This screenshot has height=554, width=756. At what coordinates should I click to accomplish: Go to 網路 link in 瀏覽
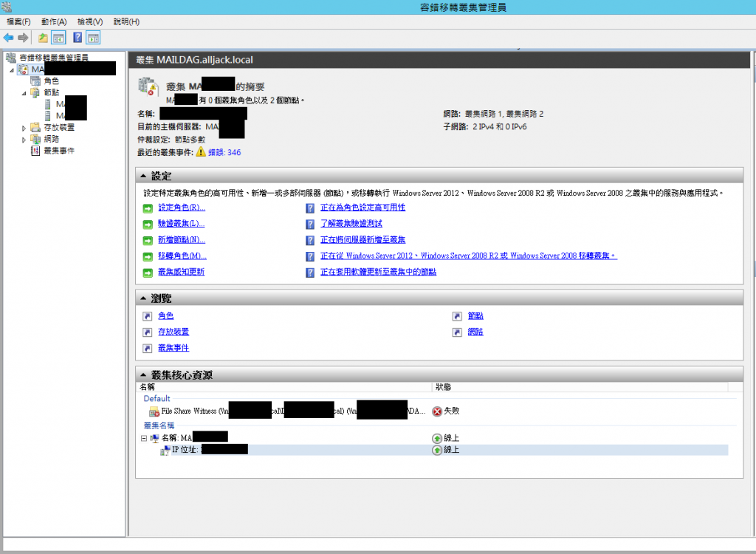475,332
